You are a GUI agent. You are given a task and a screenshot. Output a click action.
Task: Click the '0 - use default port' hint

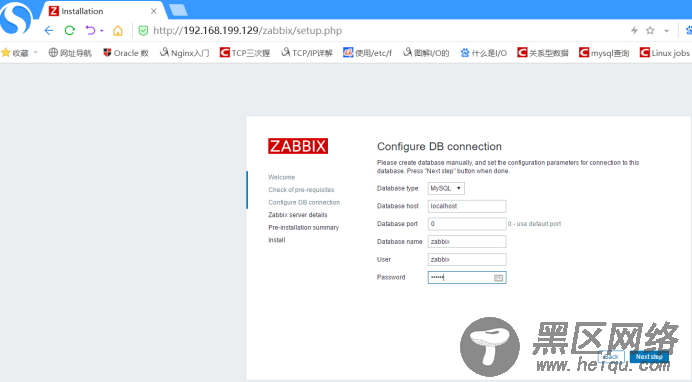(x=534, y=224)
